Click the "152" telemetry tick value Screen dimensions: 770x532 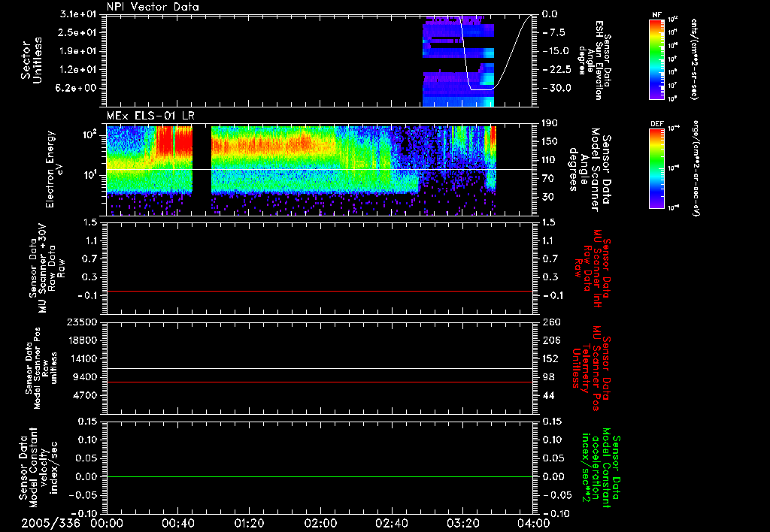tap(551, 358)
